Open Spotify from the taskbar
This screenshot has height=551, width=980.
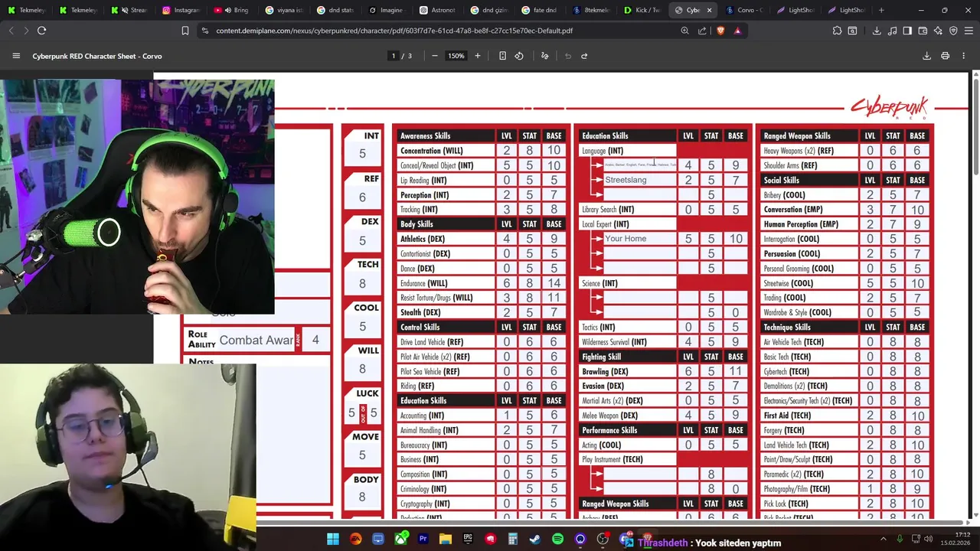557,539
